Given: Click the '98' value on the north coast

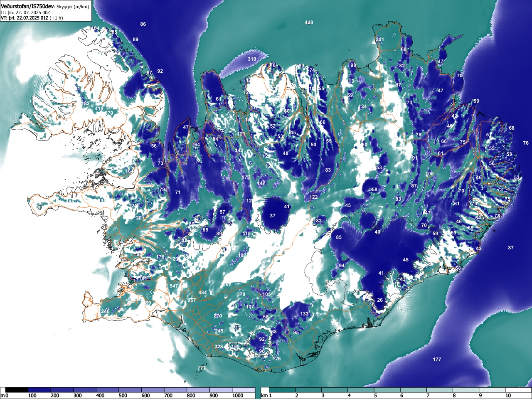Looking at the screenshot, I should pyautogui.click(x=353, y=65).
